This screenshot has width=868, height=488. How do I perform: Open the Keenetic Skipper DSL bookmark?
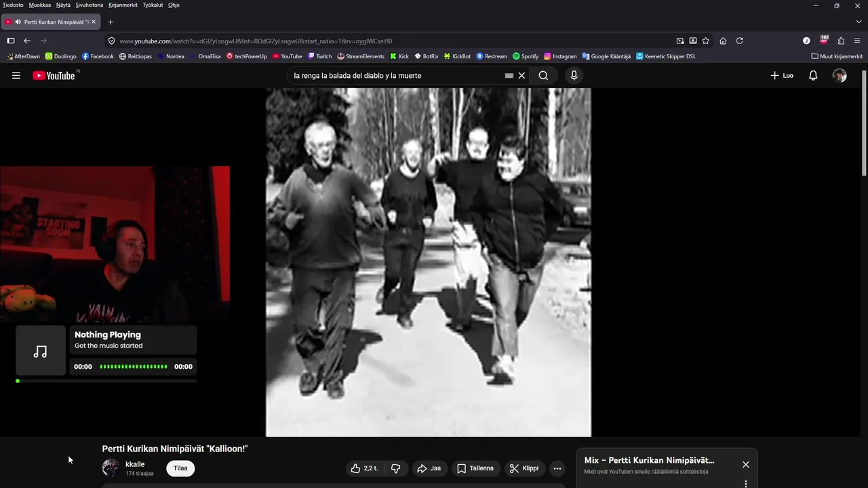(666, 56)
